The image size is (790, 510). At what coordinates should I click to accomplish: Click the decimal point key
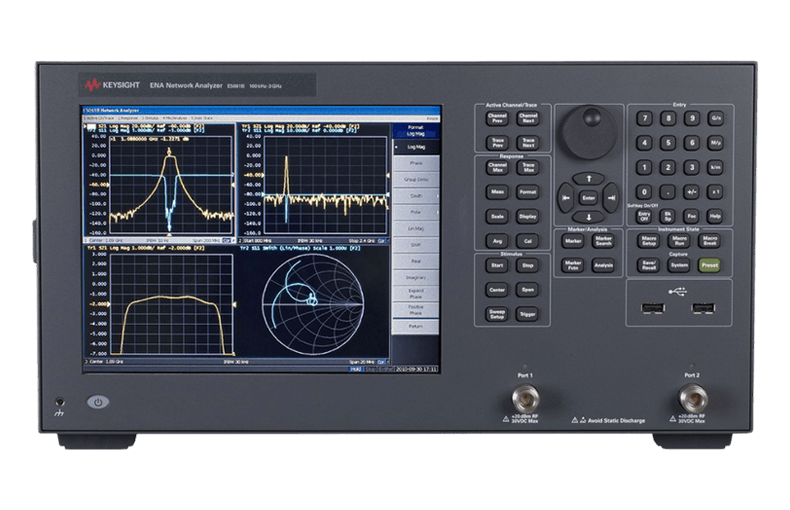coord(668,192)
